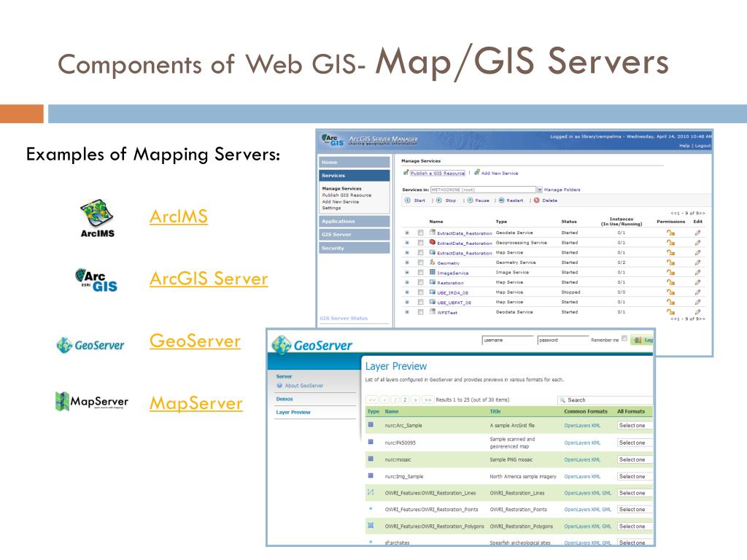Open the GIS Server section
This screenshot has width=747, height=560.
354,235
